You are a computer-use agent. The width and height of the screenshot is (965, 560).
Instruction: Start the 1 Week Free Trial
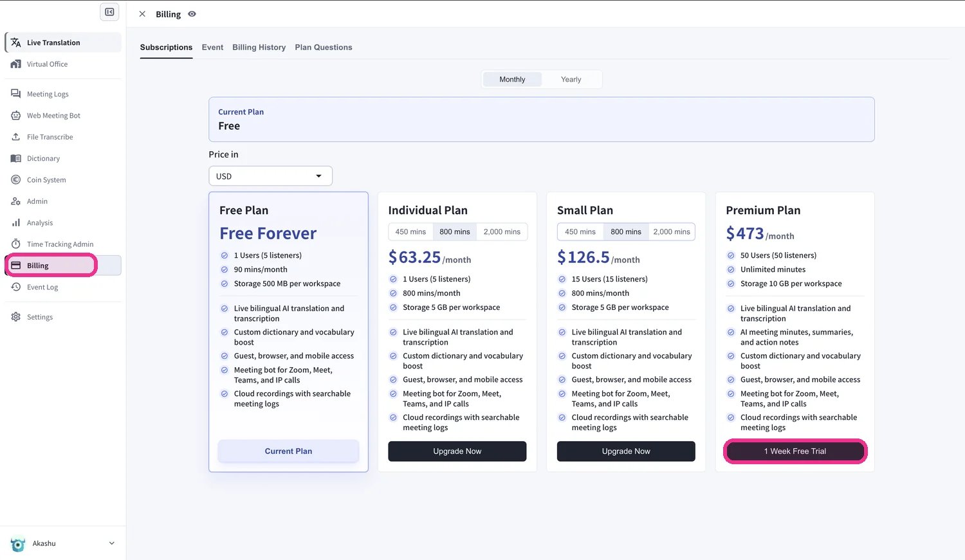pyautogui.click(x=795, y=451)
